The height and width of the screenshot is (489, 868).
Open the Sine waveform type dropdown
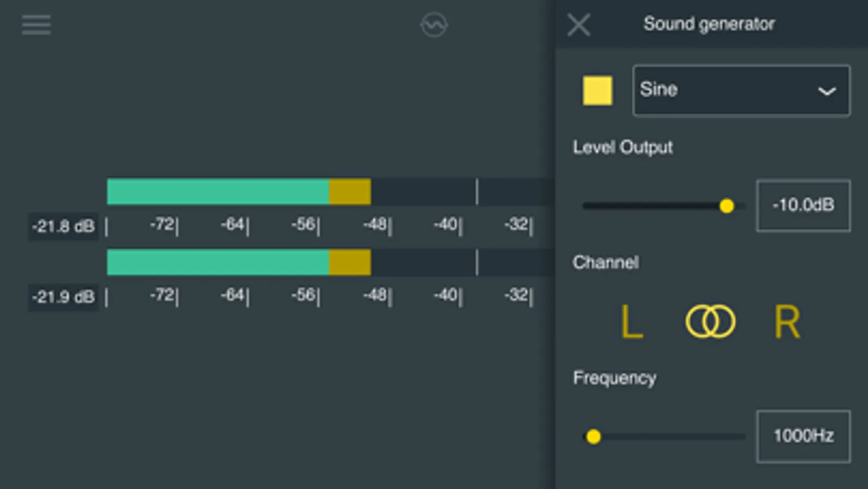[727, 90]
